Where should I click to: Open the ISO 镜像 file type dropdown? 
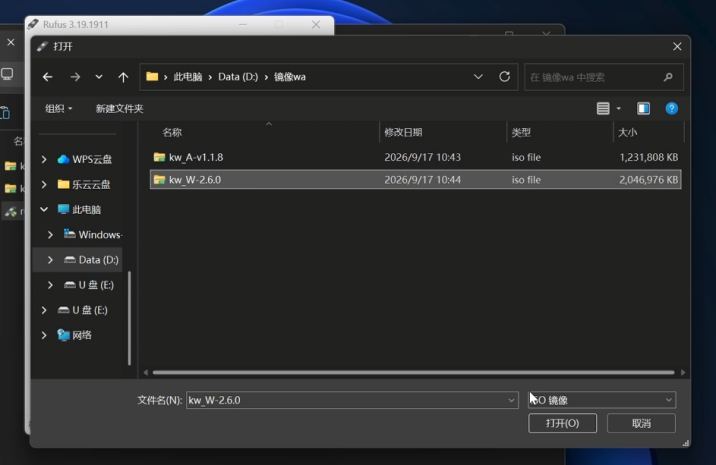click(x=602, y=400)
